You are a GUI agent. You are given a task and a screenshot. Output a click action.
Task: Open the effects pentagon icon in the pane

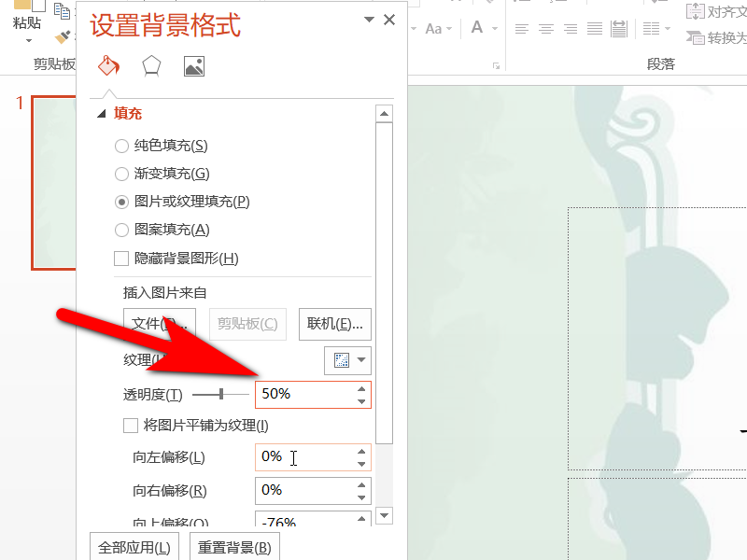pyautogui.click(x=150, y=65)
